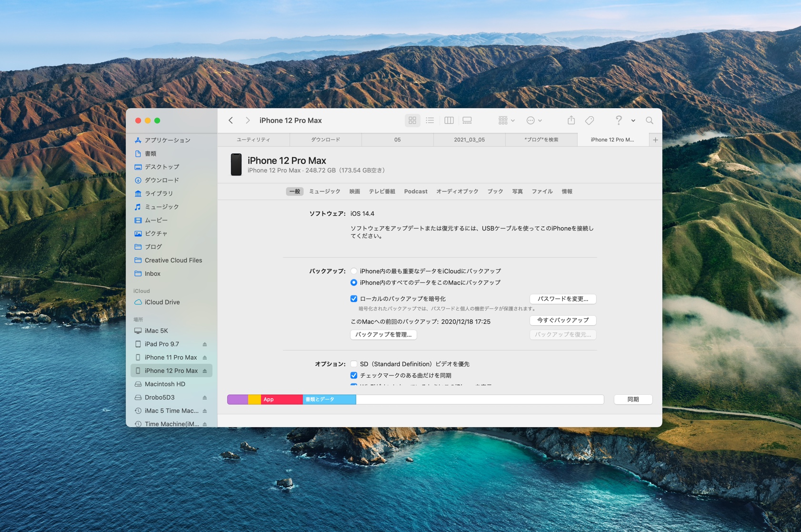This screenshot has height=532, width=801.
Task: Open 書類 folder in sidebar
Action: pos(171,153)
